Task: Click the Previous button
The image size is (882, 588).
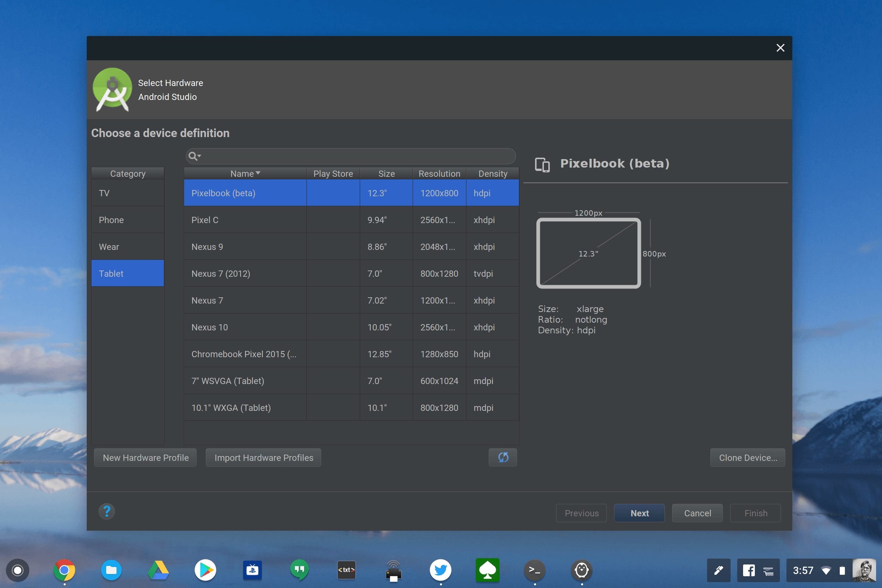Action: tap(582, 513)
